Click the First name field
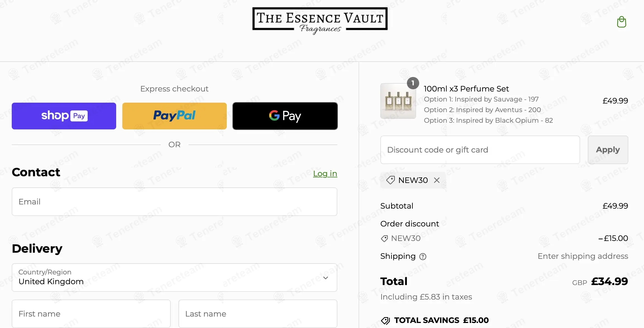Screen dimensions: 644x328 91,314
